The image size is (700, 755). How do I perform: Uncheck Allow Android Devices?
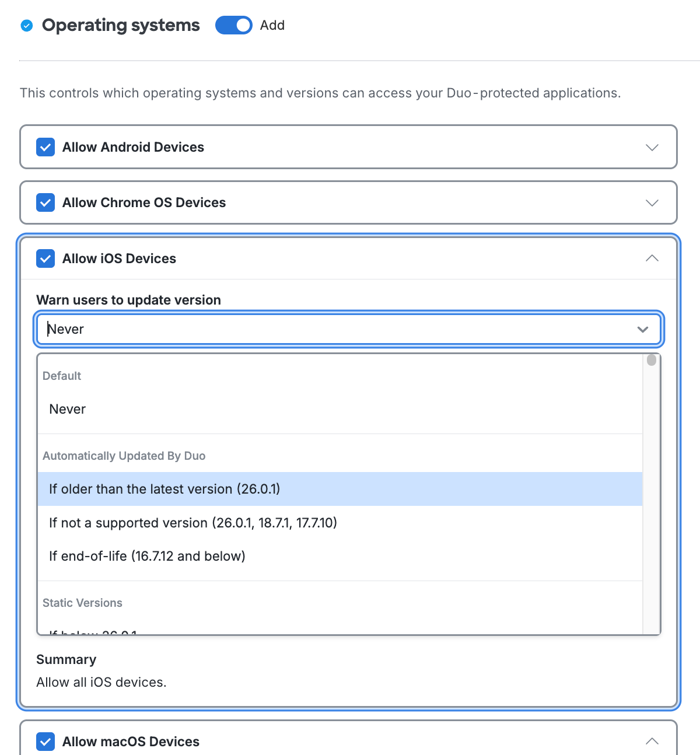click(45, 147)
